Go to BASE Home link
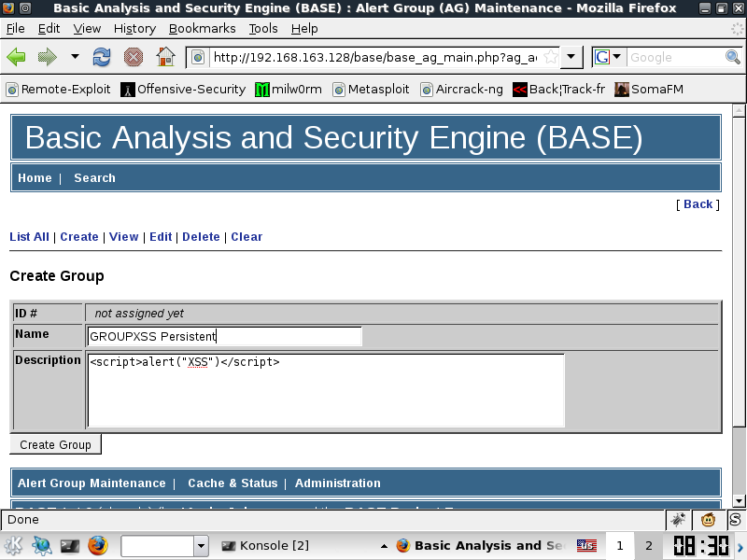This screenshot has width=747, height=560. coord(35,178)
